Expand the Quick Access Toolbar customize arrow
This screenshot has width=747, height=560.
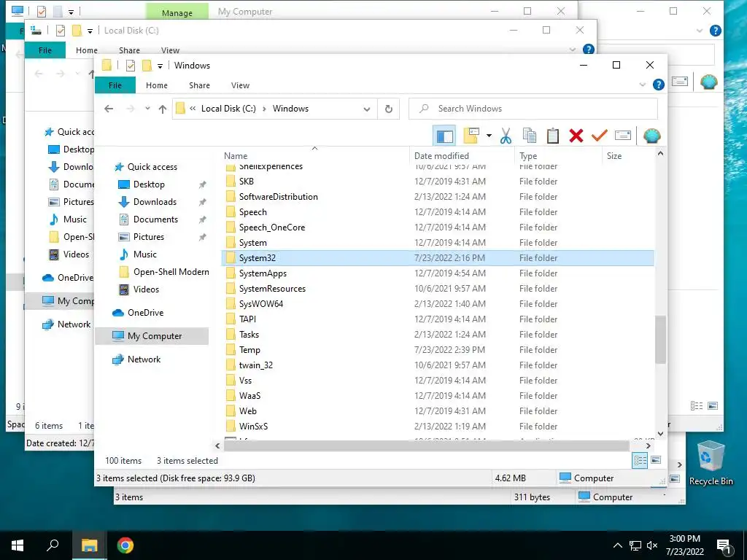coord(160,66)
